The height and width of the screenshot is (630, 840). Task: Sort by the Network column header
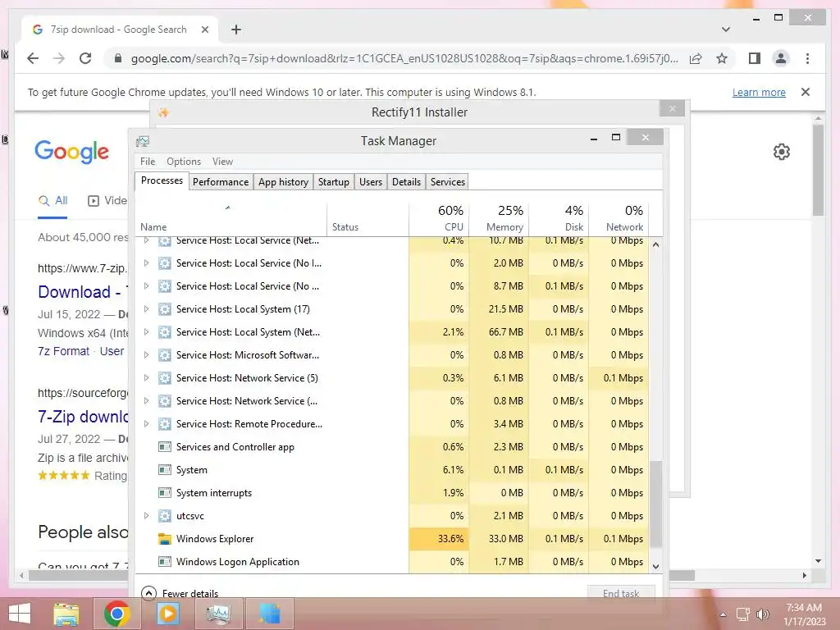click(x=619, y=218)
